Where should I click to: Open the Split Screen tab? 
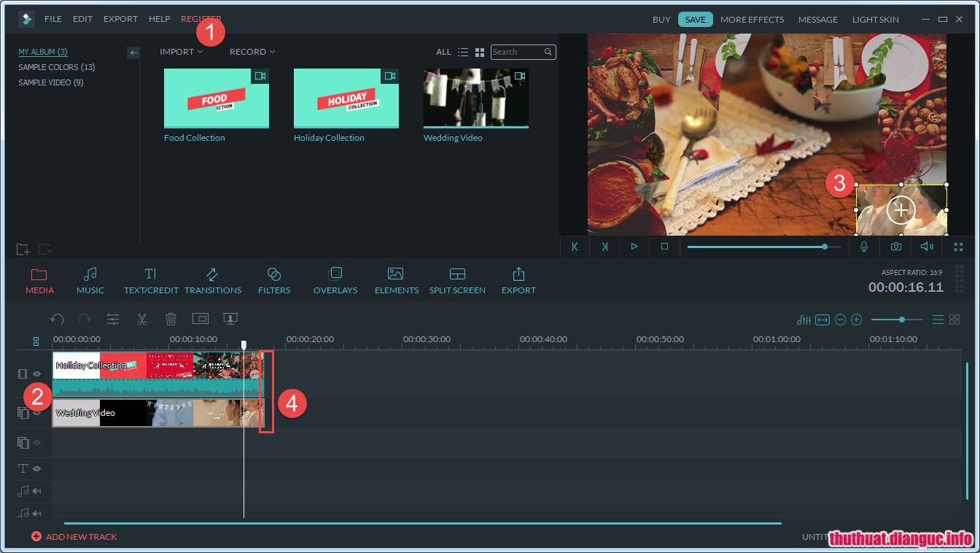click(x=457, y=281)
